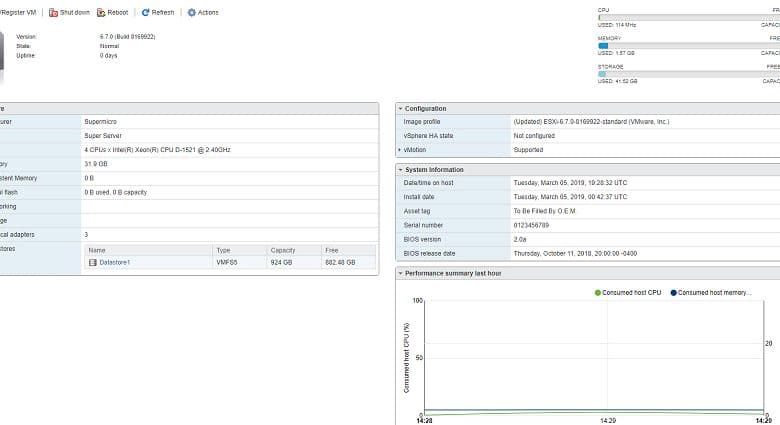Viewport: 780px width, 425px height.
Task: Open the Actions menu
Action: 203,12
